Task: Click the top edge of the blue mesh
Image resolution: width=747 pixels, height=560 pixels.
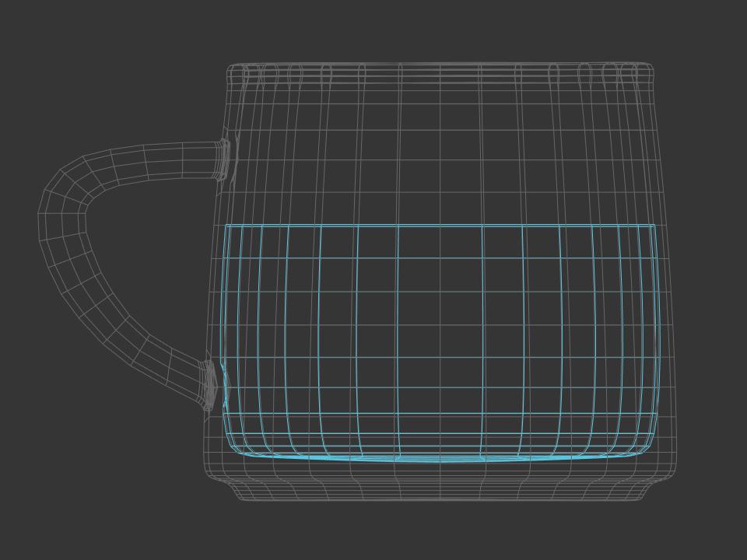Action: click(x=440, y=226)
